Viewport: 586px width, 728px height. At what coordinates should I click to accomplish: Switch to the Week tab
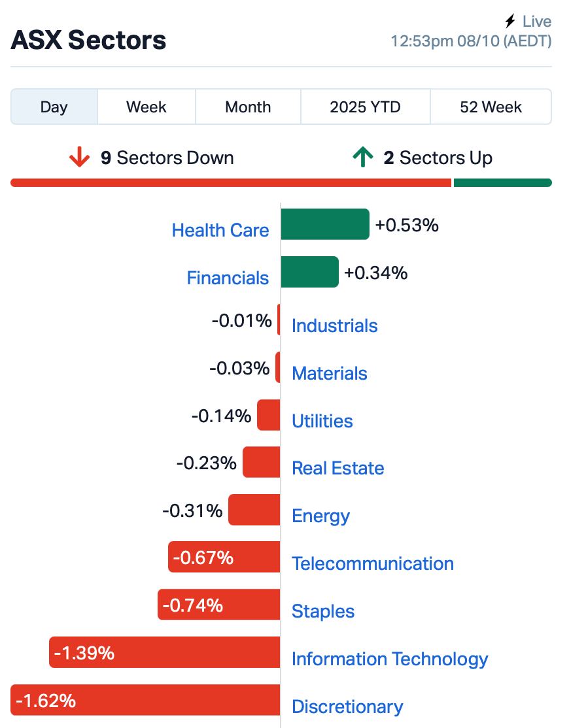pyautogui.click(x=146, y=107)
